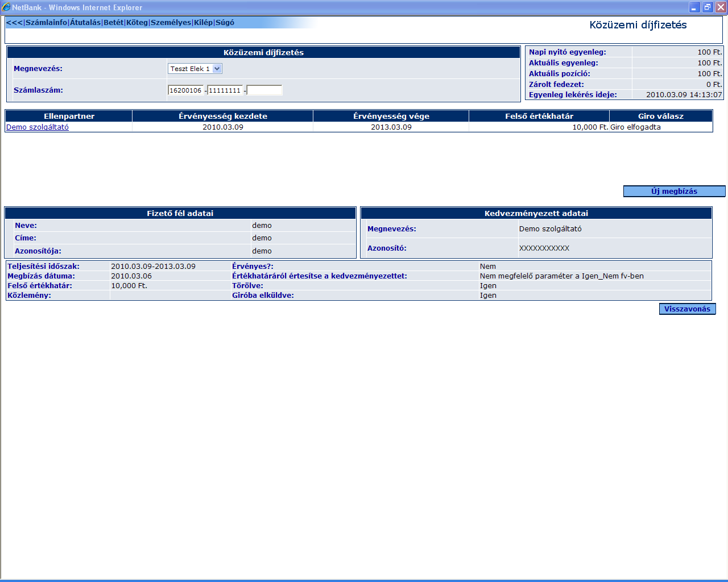The height and width of the screenshot is (582, 728).
Task: Minimize the NetBank window
Action: tap(694, 7)
